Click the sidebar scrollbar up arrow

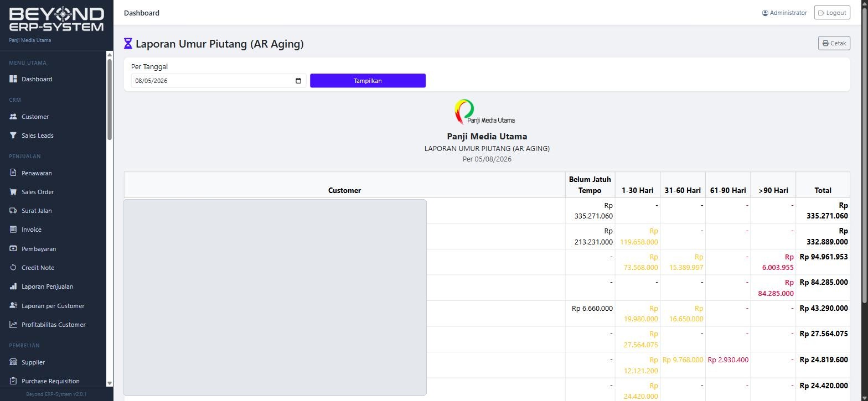(110, 54)
